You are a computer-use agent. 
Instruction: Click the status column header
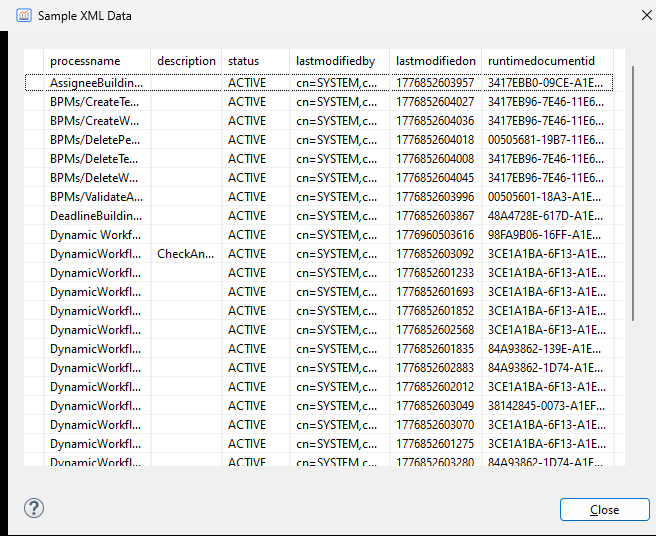tap(256, 61)
